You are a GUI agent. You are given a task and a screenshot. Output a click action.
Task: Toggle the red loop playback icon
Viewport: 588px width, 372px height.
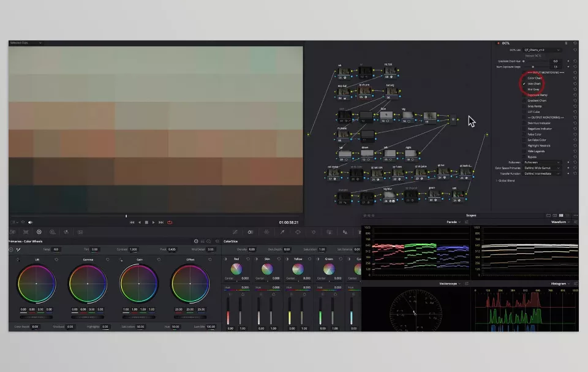click(170, 222)
